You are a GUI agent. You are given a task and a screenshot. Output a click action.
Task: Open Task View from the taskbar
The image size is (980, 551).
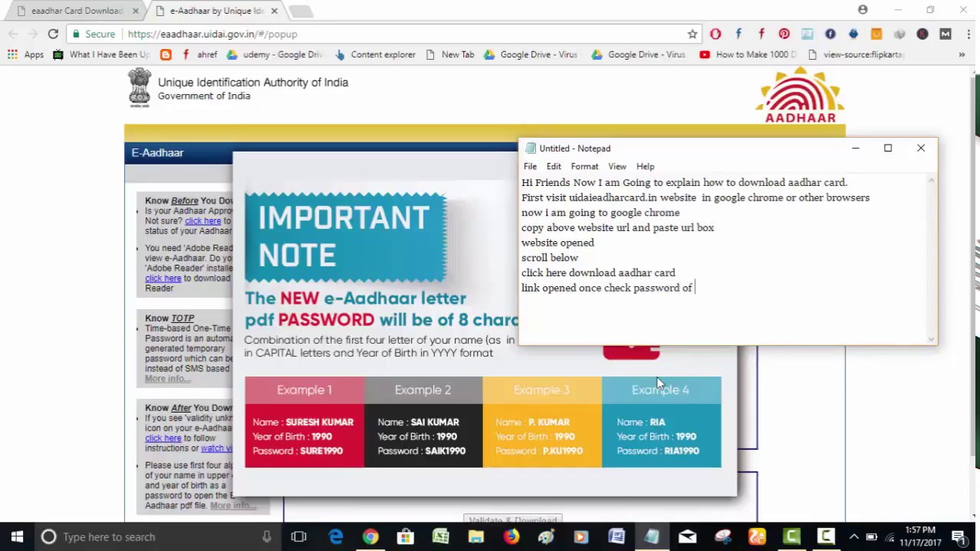(x=299, y=536)
